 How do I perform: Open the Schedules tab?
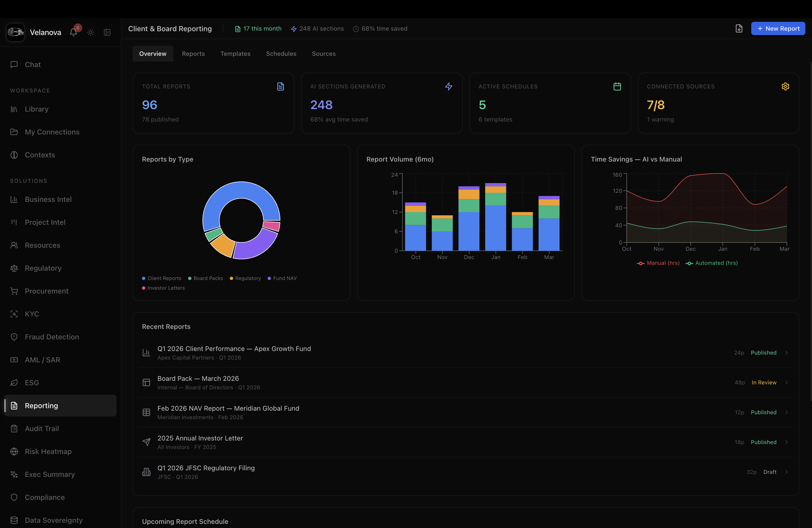click(x=281, y=54)
